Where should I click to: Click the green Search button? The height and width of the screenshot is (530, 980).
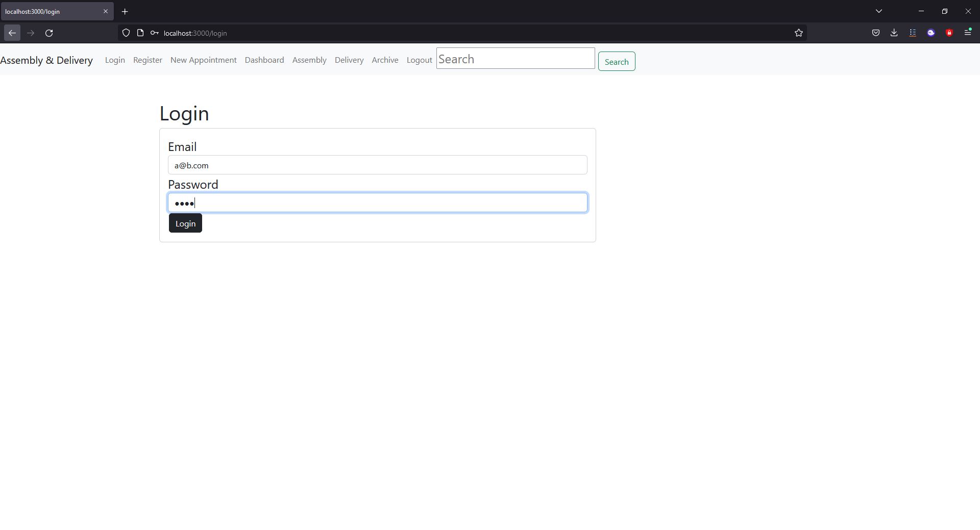617,62
